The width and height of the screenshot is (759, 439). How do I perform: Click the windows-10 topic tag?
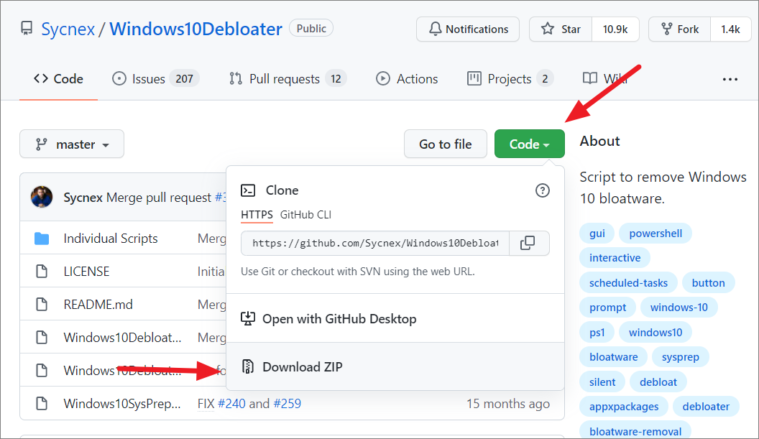679,307
